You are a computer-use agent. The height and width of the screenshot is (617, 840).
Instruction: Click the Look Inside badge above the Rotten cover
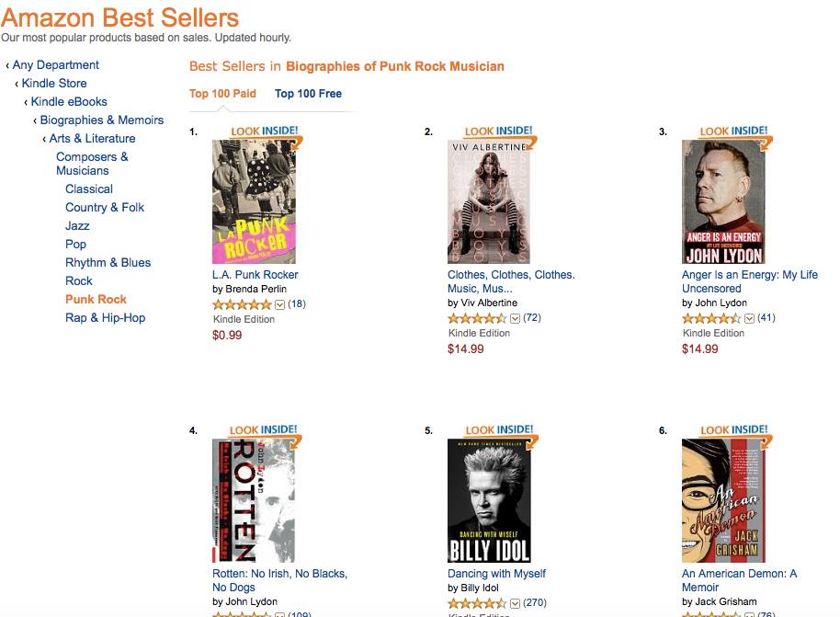[x=265, y=430]
